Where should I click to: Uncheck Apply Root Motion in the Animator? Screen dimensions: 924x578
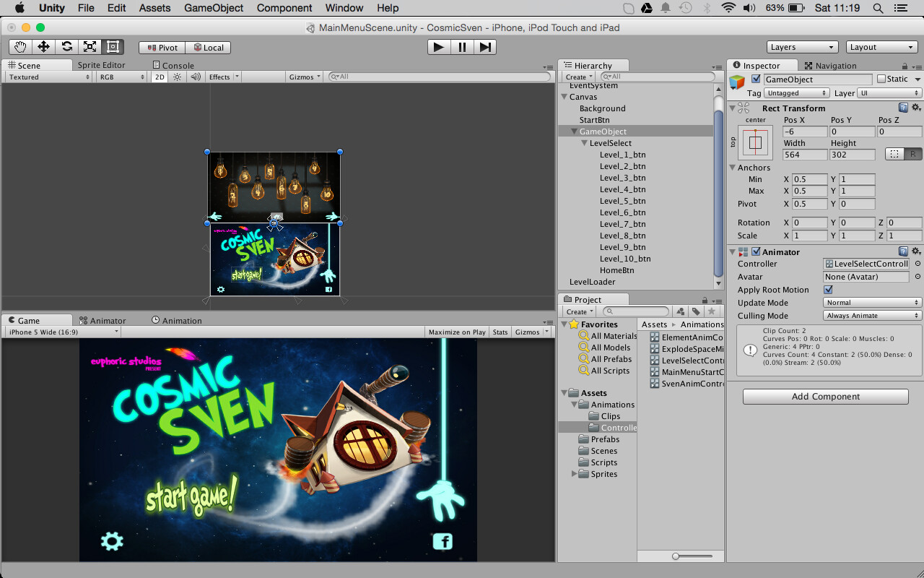[827, 290]
